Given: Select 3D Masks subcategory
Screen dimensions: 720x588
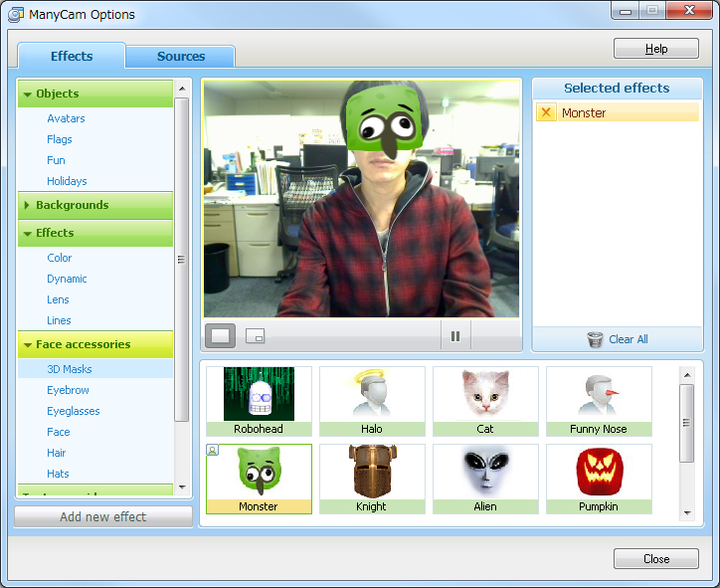Looking at the screenshot, I should coord(95,369).
